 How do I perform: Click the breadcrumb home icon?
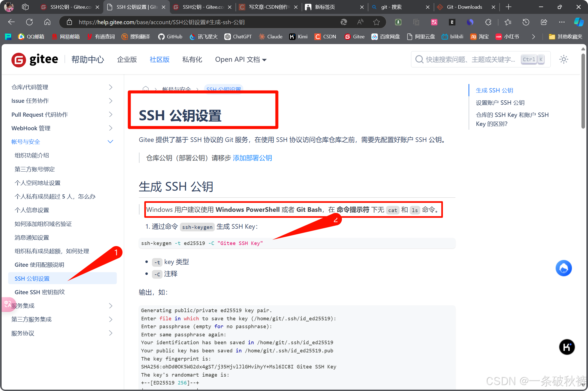(x=146, y=89)
